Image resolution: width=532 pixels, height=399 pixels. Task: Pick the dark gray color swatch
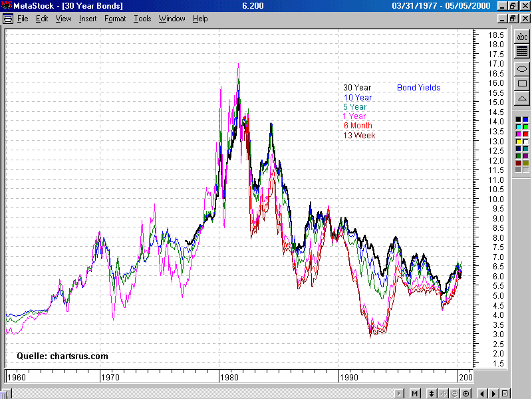pos(518,170)
